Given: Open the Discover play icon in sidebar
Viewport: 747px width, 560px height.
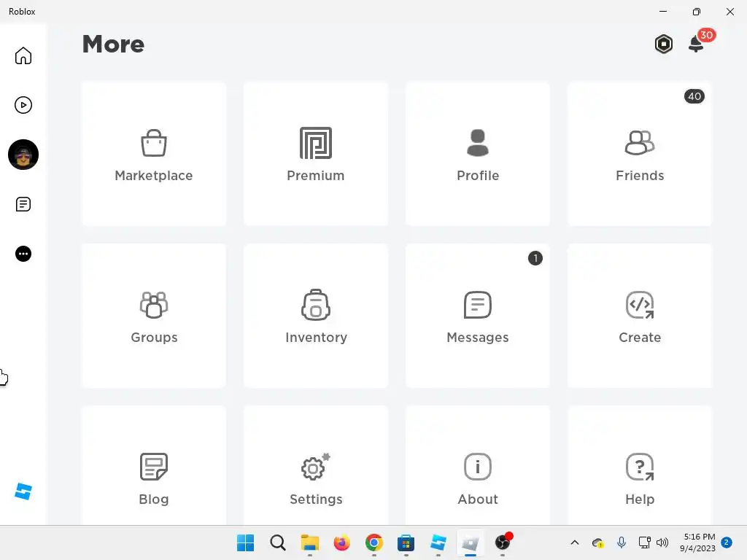Looking at the screenshot, I should 23,105.
